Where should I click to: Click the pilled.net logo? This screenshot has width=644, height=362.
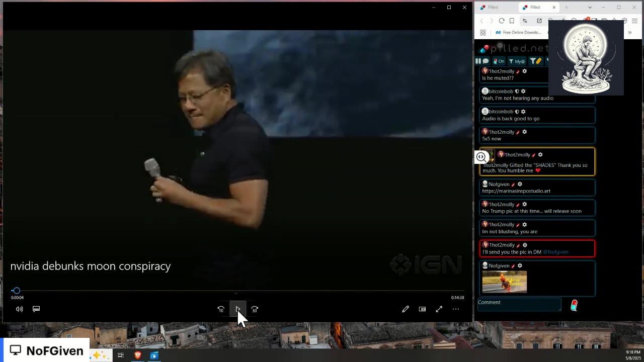click(x=513, y=48)
